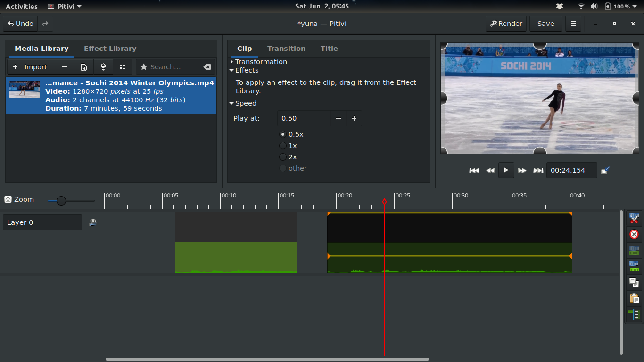Viewport: 644px width, 362px height.
Task: Click the ungroup clips icon
Action: (x=634, y=266)
